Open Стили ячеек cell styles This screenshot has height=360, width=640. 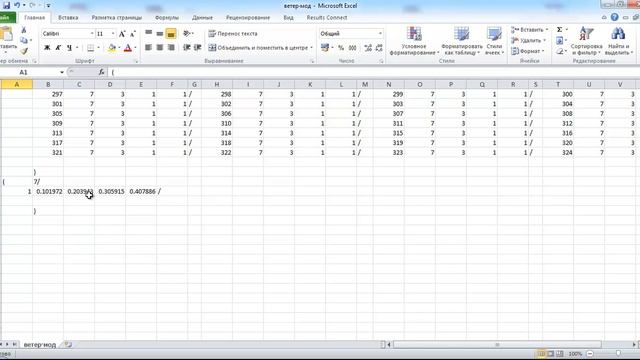pyautogui.click(x=494, y=41)
